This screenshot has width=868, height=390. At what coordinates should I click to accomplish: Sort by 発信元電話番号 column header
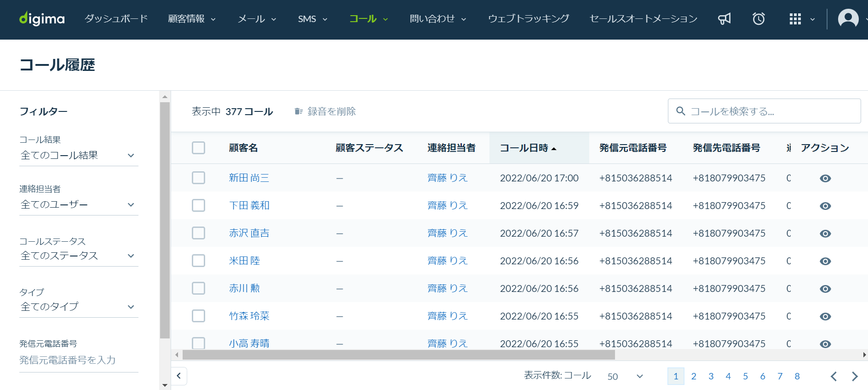[633, 148]
